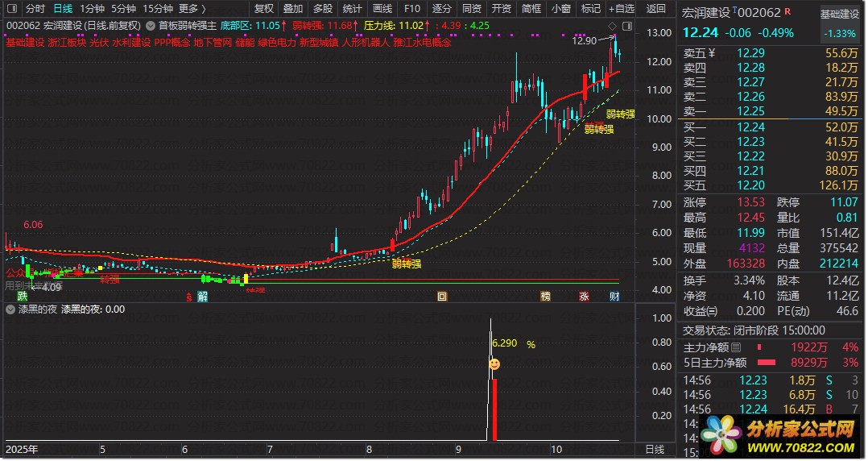
Task: Click 标记 to mark this stock
Action: 591,9
